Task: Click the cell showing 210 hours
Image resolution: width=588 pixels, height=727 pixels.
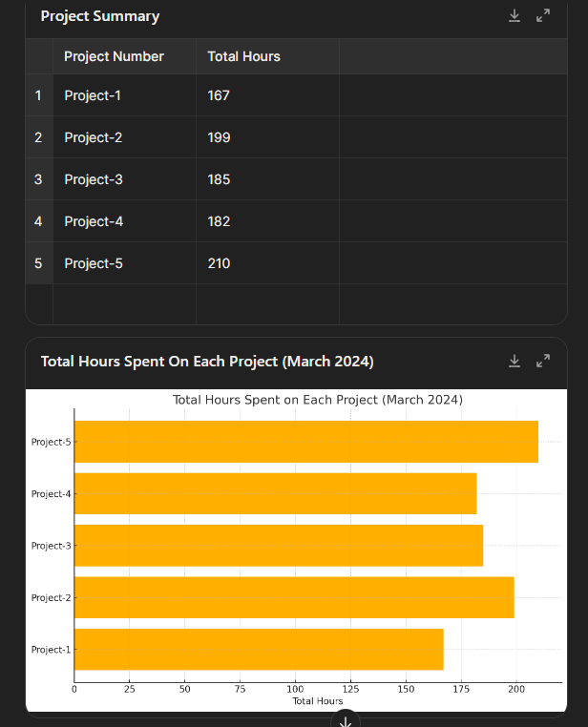Action: coord(267,263)
